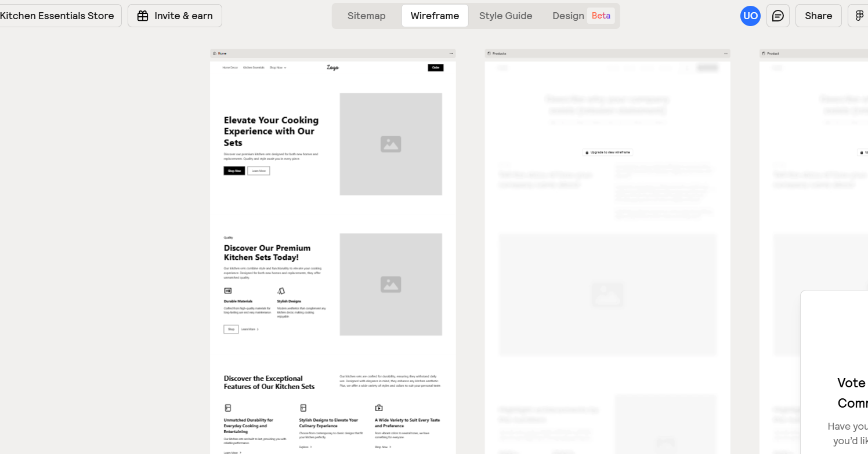Click the Quality tagline text
Viewport: 868px width, 454px height.
228,238
